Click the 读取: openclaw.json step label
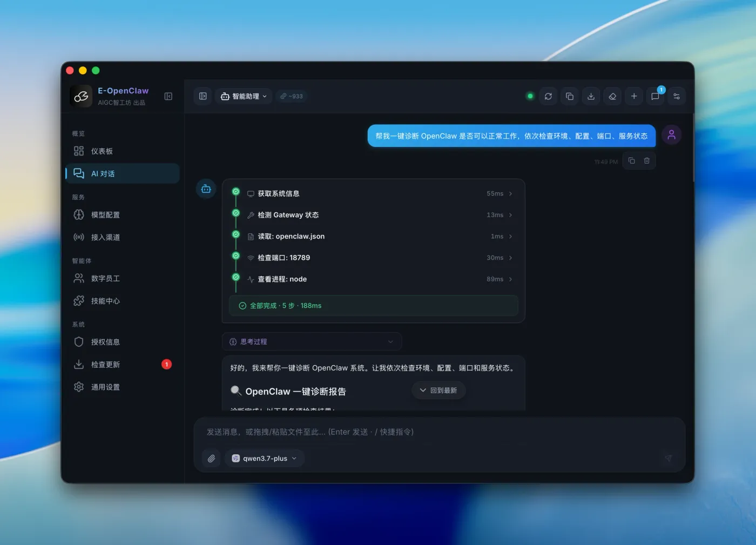 pyautogui.click(x=291, y=237)
